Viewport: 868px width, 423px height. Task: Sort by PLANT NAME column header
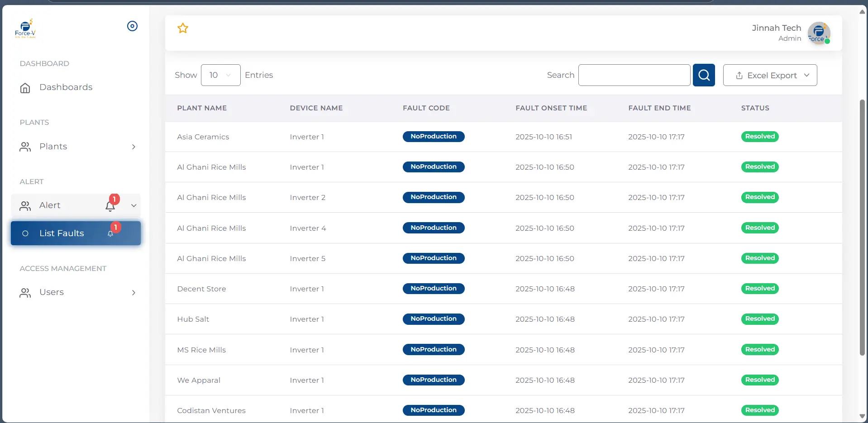(202, 108)
